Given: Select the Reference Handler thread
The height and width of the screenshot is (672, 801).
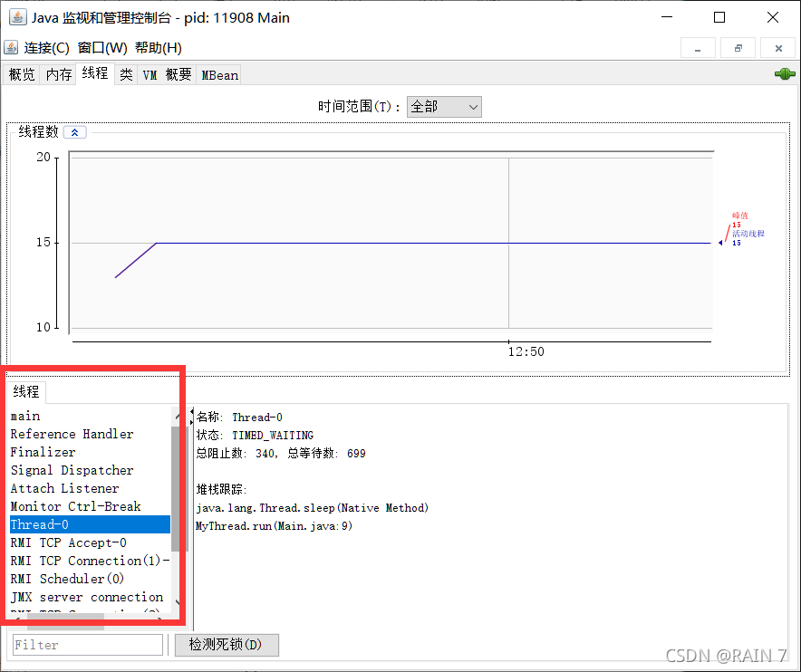Looking at the screenshot, I should (x=90, y=434).
